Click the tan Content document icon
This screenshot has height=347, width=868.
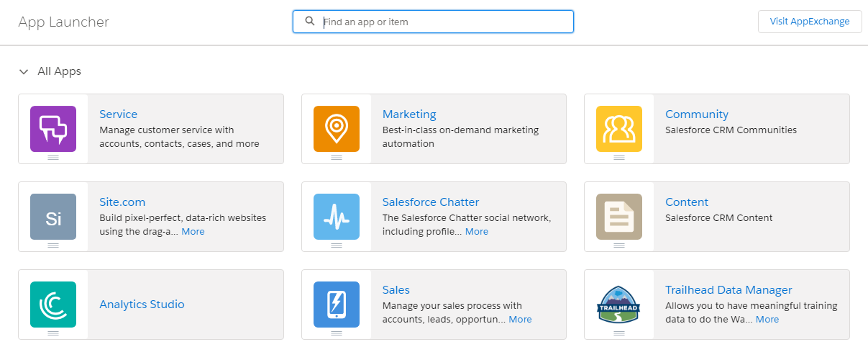coord(618,217)
